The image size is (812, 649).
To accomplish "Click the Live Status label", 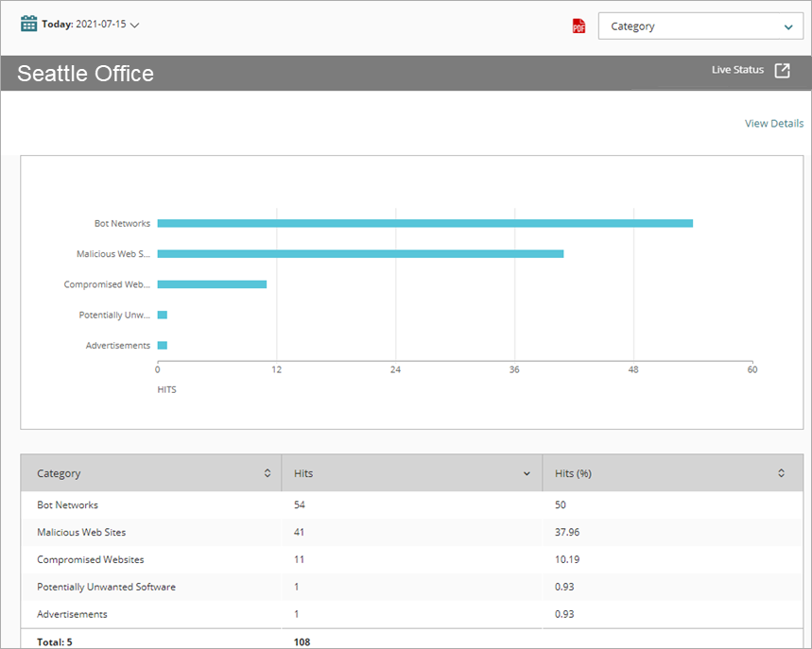I will [x=737, y=69].
